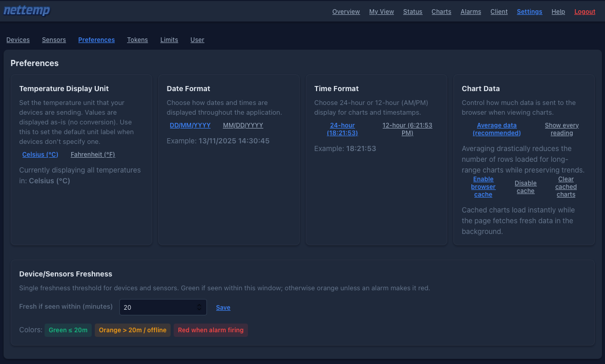Select 24-hour time format

pyautogui.click(x=342, y=129)
